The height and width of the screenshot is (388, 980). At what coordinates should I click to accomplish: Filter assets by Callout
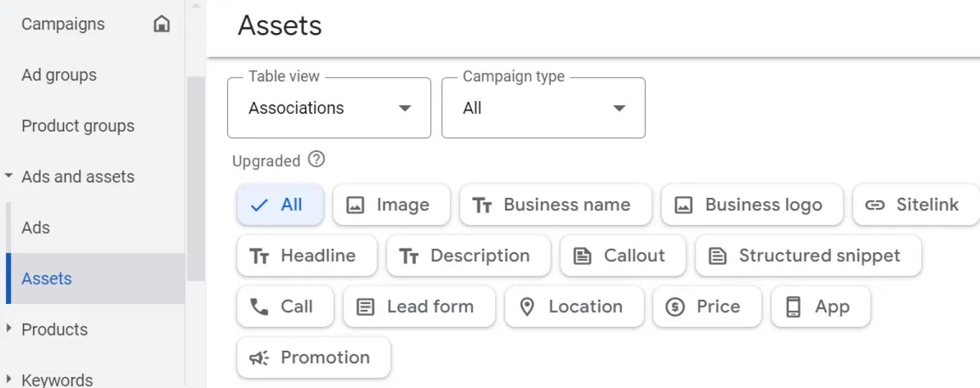point(623,255)
